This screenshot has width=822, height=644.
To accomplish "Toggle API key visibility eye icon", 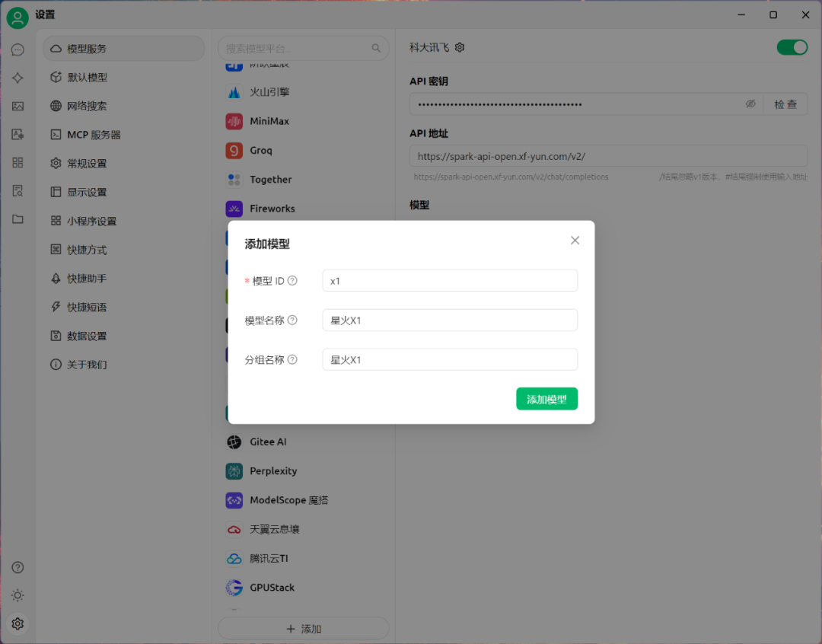I will pyautogui.click(x=750, y=104).
